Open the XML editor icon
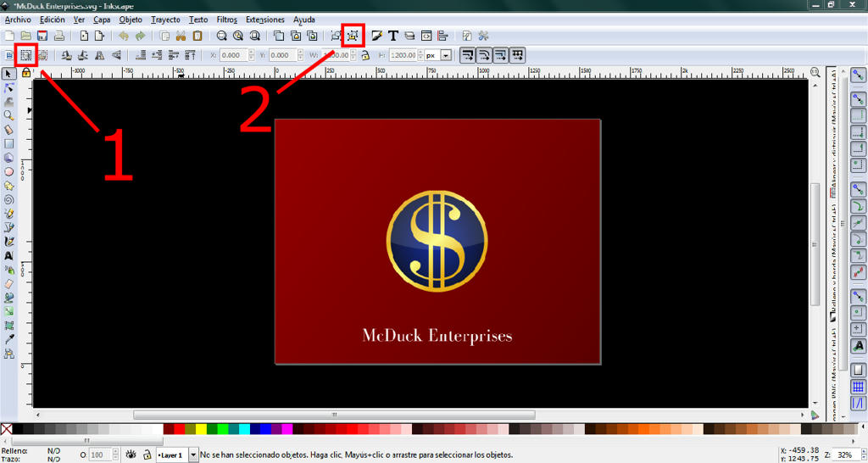 426,36
